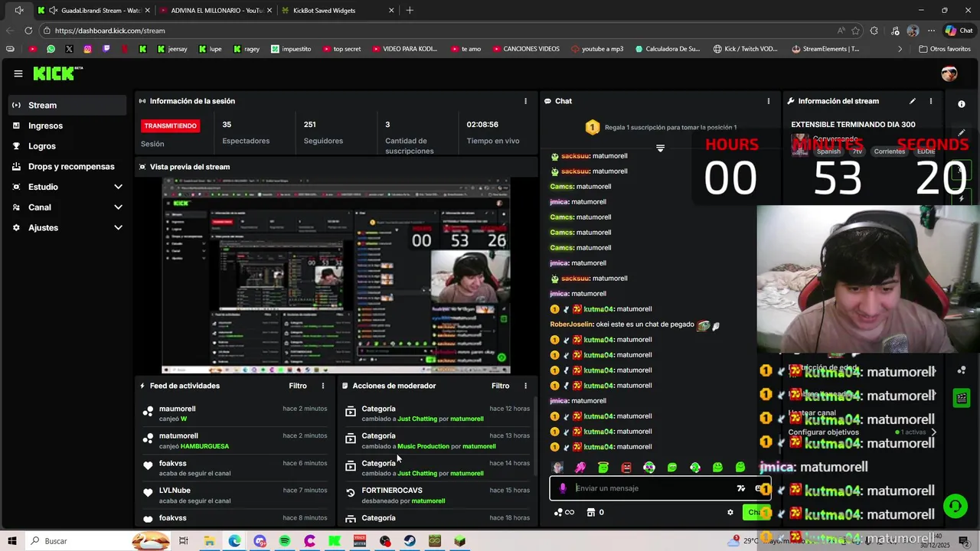Viewport: 980px width, 551px height.
Task: Open WhatsApp bookmark icon
Action: point(51,49)
